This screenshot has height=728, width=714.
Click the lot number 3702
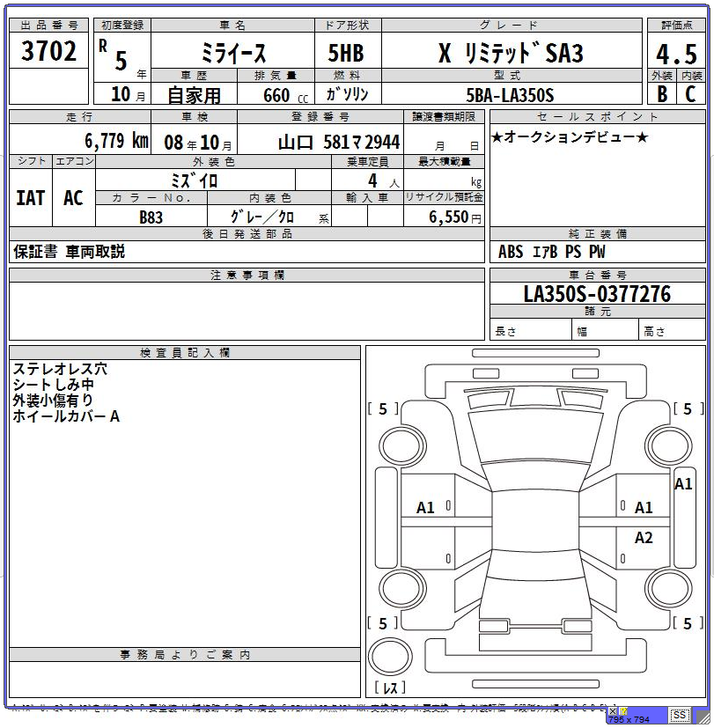click(x=48, y=50)
